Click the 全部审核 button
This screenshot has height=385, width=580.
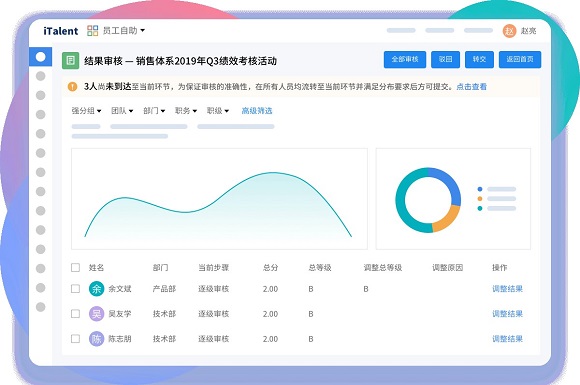(x=405, y=60)
